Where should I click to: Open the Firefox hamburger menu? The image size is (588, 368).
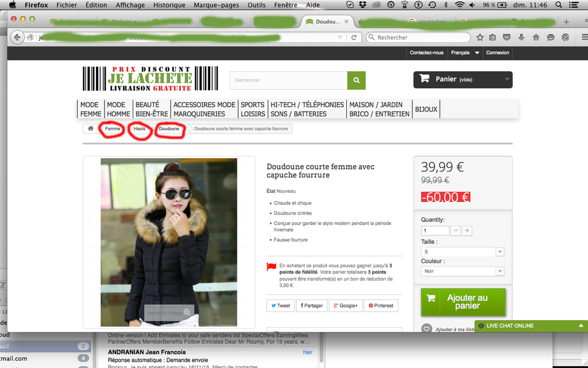point(584,37)
